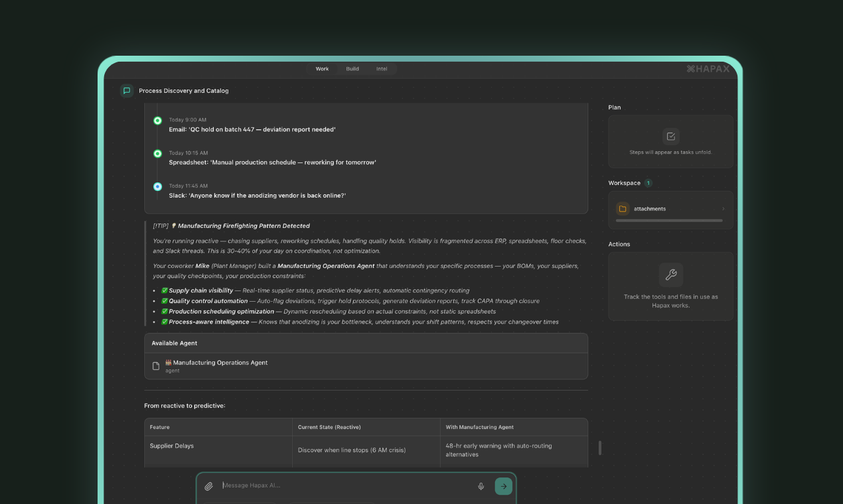Toggle the indicator next to the Slack anodizing message
The image size is (843, 504).
(x=157, y=186)
